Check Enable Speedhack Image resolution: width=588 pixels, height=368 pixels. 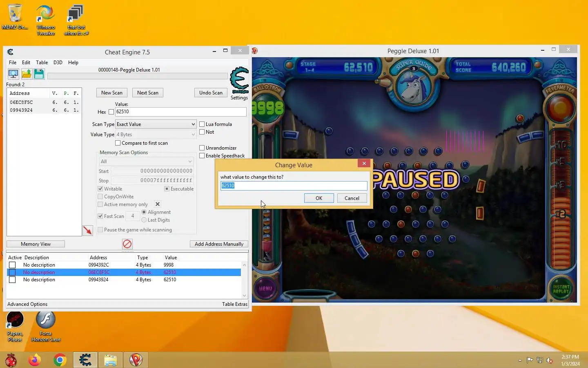202,155
